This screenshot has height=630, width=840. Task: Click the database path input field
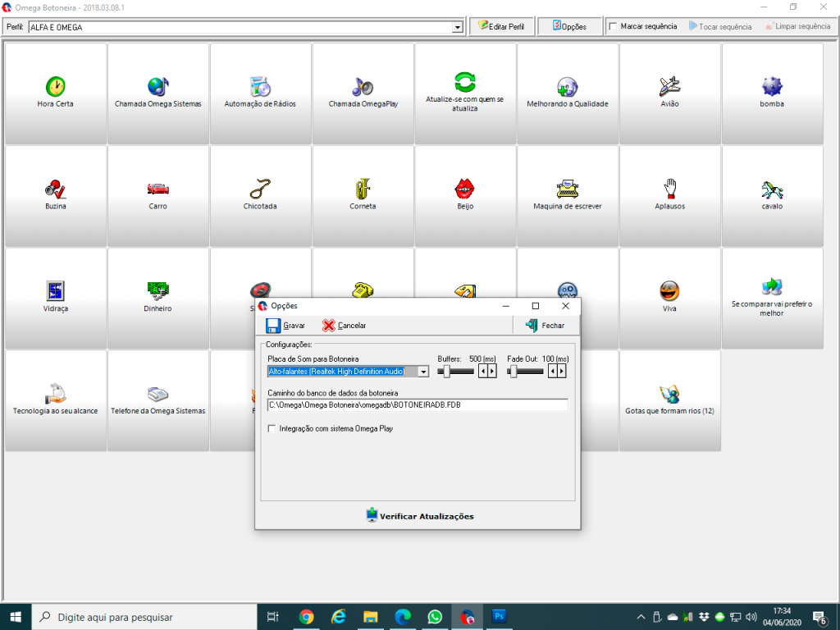coord(418,405)
